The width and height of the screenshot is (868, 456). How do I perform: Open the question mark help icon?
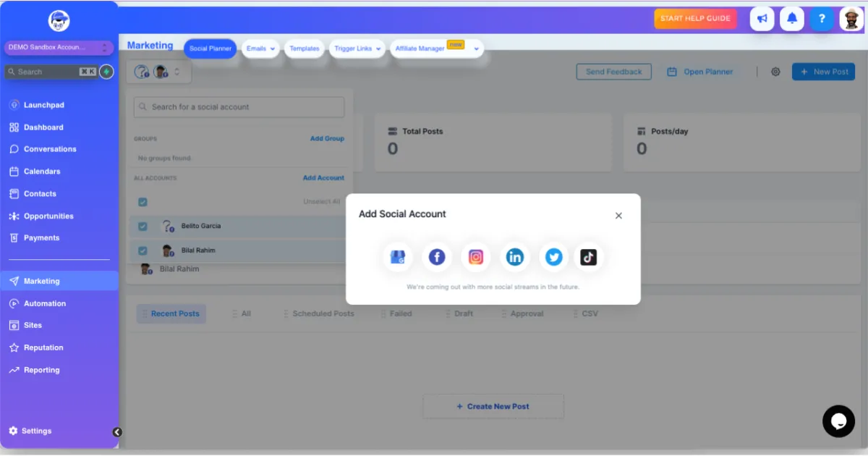tap(822, 19)
